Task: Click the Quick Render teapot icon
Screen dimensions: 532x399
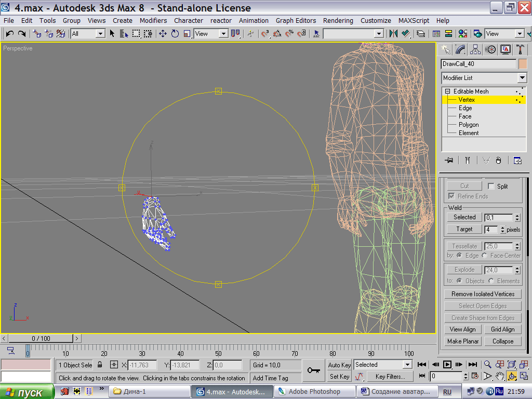Action: point(478,34)
